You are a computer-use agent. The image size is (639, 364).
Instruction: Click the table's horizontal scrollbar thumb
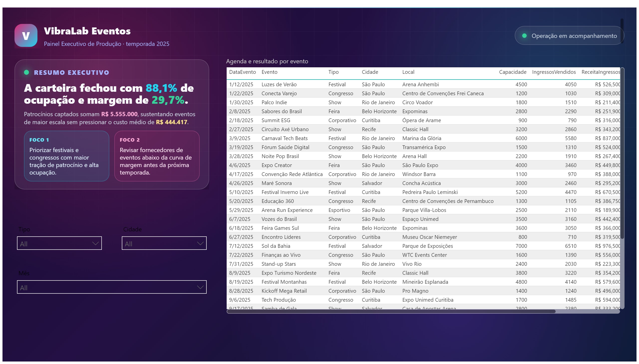coord(391,311)
